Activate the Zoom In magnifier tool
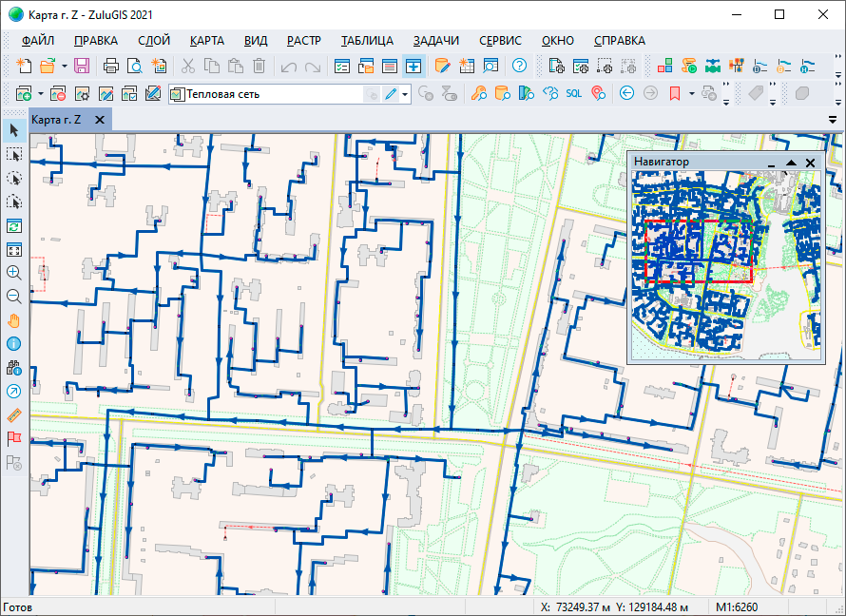The height and width of the screenshot is (616, 846). pos(13,272)
